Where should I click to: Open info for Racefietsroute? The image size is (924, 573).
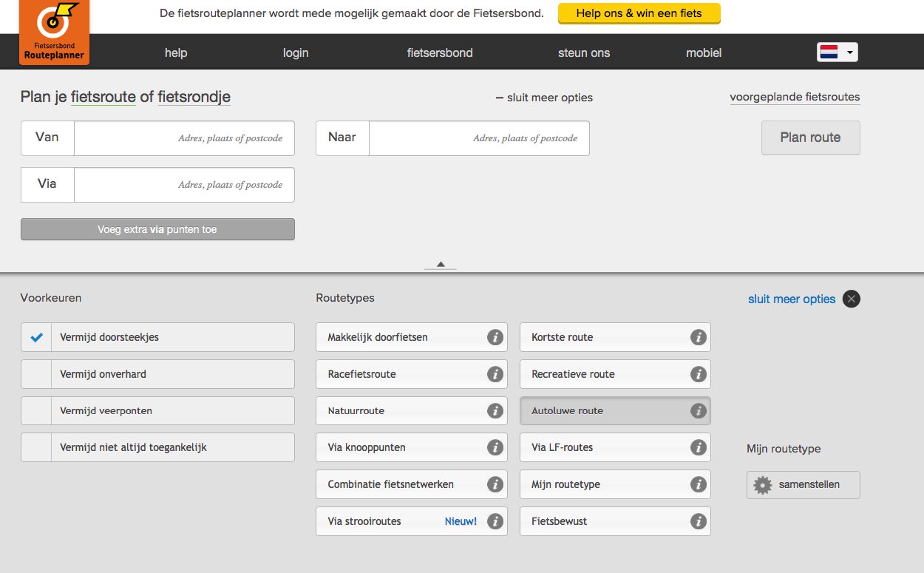coord(495,374)
